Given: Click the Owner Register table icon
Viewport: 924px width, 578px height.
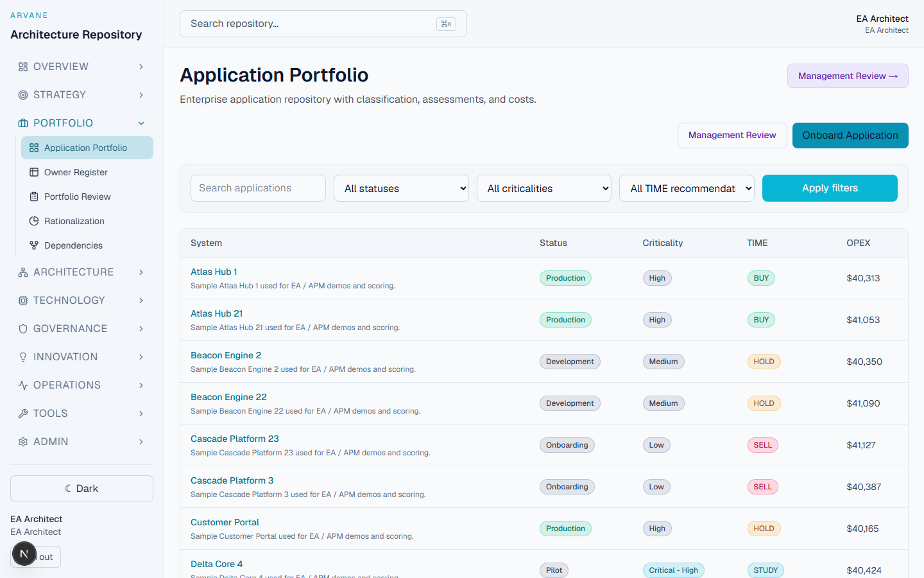Looking at the screenshot, I should pos(34,172).
